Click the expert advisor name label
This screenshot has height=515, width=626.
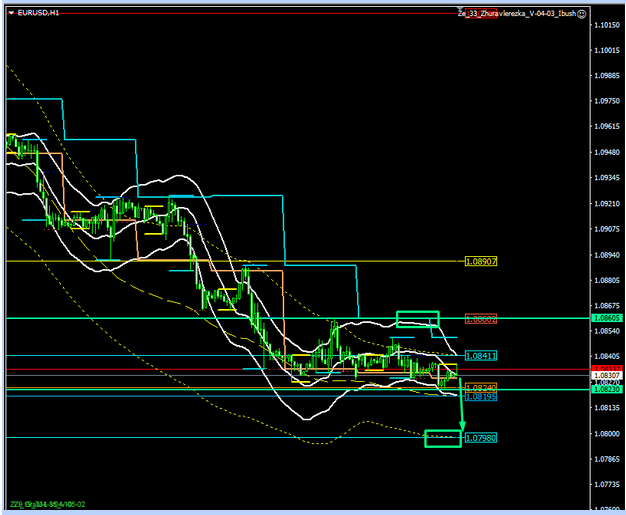516,14
